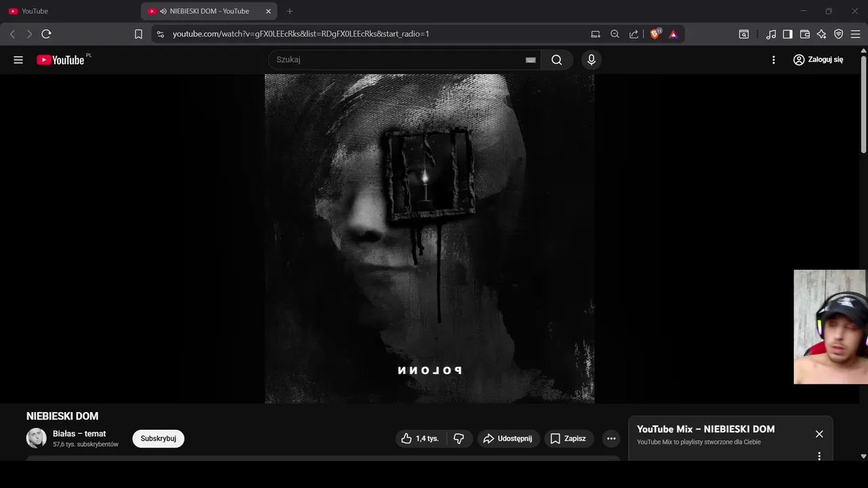Go back with browser back arrow
The height and width of the screenshot is (488, 868).
(x=12, y=34)
